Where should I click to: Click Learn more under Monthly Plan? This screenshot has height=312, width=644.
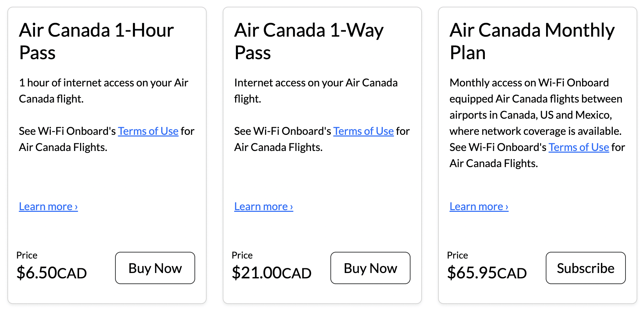479,206
